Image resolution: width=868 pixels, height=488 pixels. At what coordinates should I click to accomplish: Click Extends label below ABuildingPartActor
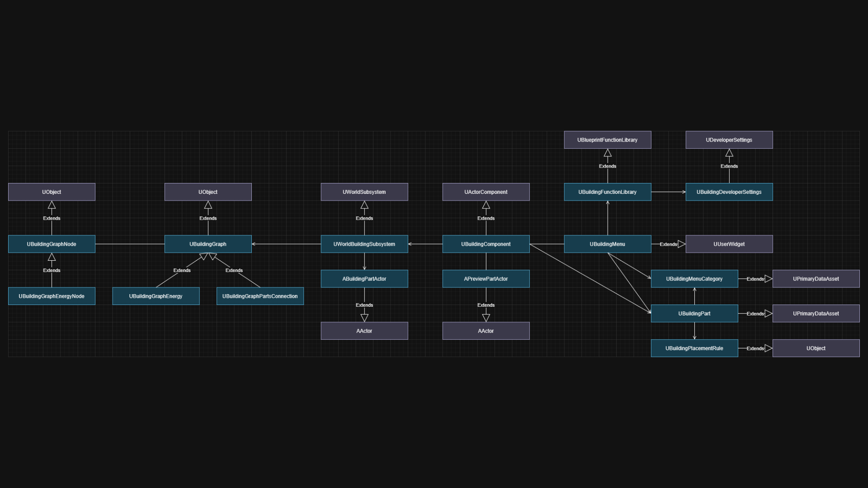click(364, 305)
